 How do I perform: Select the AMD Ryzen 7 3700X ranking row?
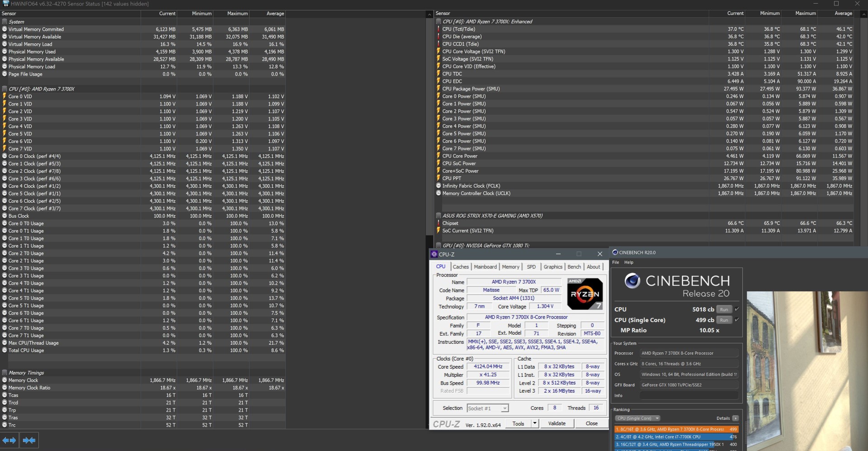677,429
